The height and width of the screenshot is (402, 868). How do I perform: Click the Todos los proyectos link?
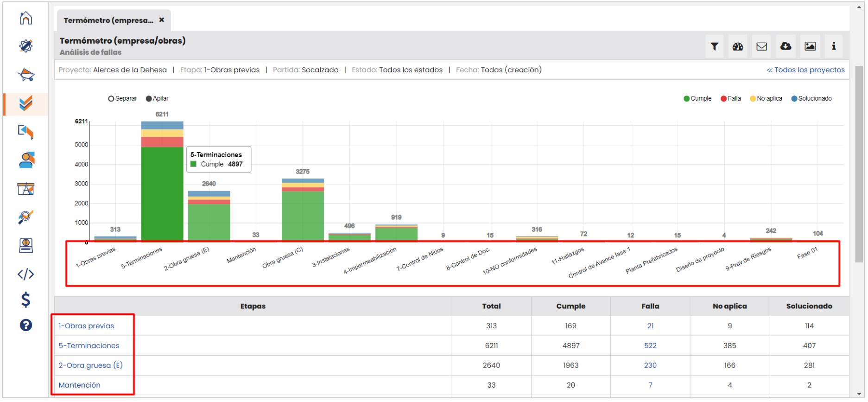[x=805, y=70]
